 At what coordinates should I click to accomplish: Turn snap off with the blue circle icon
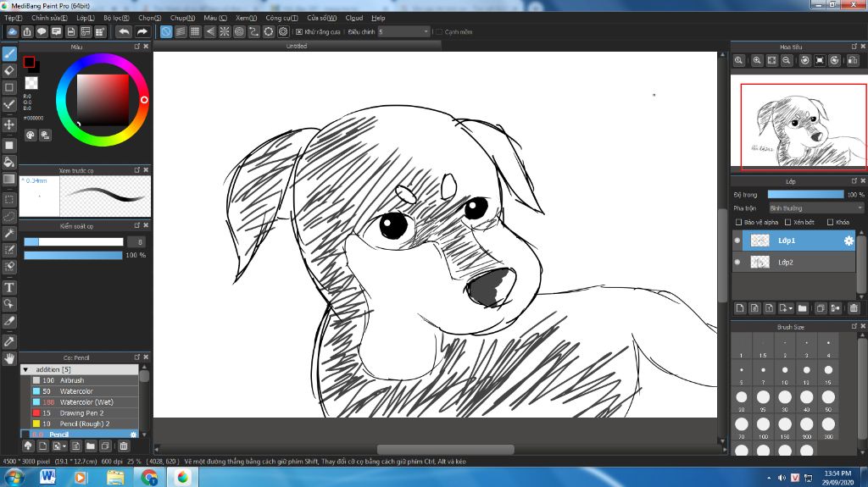point(166,32)
